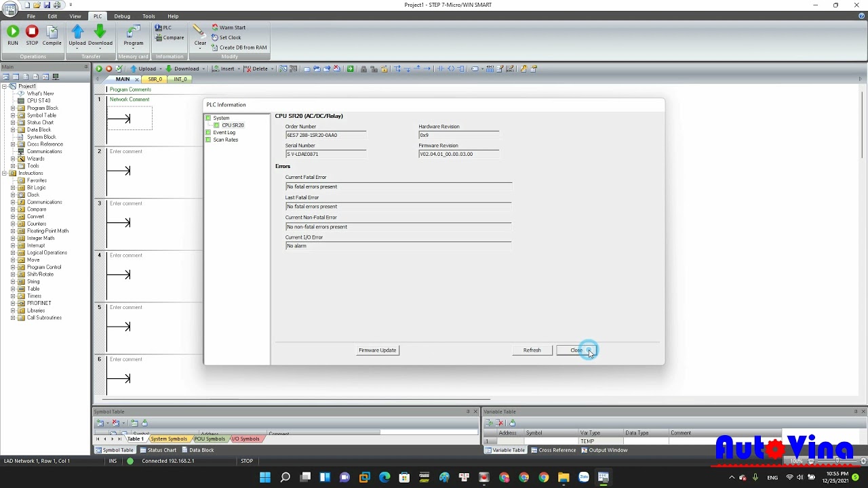Image resolution: width=868 pixels, height=488 pixels.
Task: Switch to I/O Symbols table tab
Action: click(246, 439)
